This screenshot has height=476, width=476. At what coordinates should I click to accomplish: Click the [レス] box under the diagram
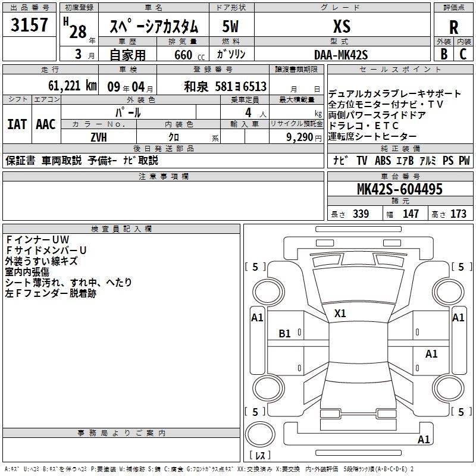click(x=259, y=456)
